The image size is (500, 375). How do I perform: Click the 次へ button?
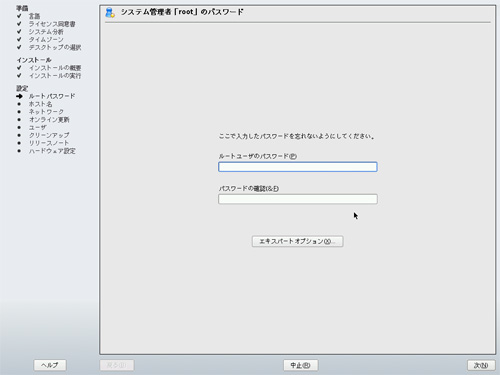[x=481, y=365]
